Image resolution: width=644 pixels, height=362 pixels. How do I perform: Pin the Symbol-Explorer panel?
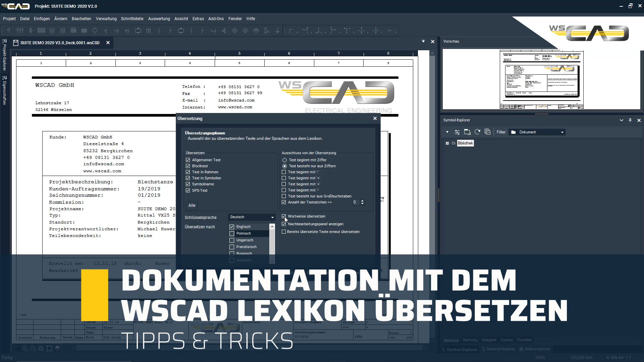coord(630,120)
